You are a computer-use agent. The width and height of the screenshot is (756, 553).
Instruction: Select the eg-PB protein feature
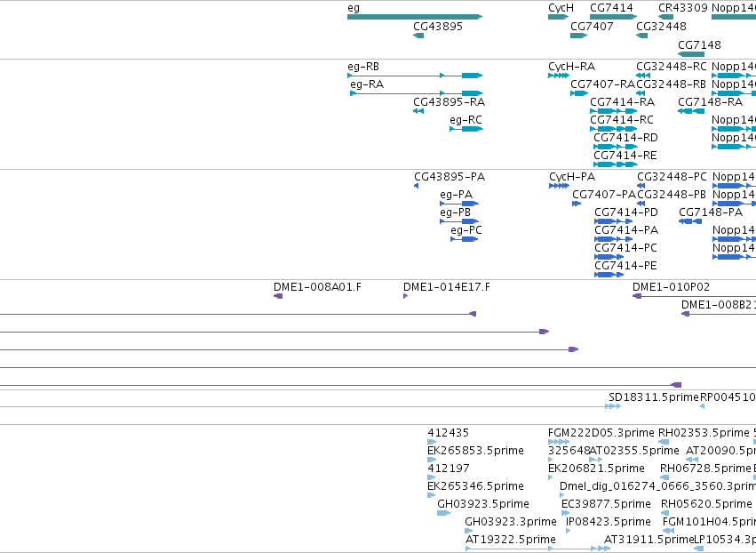(459, 221)
